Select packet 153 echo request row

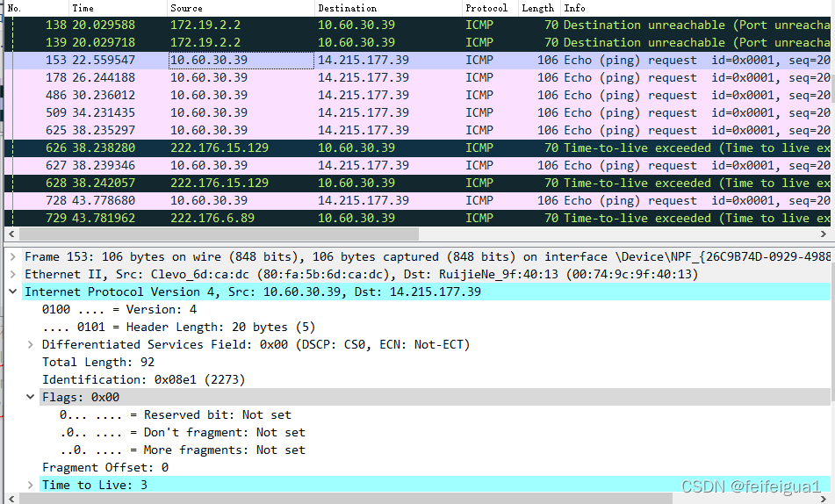point(418,61)
